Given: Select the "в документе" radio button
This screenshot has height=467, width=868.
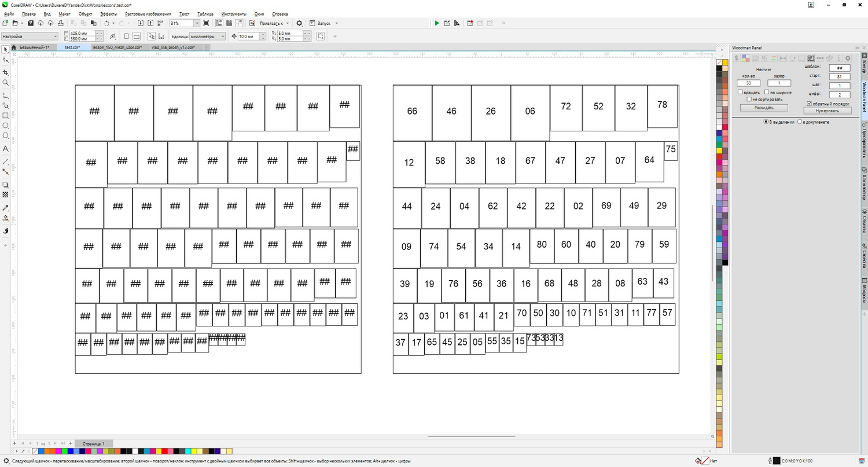Looking at the screenshot, I should click(800, 122).
